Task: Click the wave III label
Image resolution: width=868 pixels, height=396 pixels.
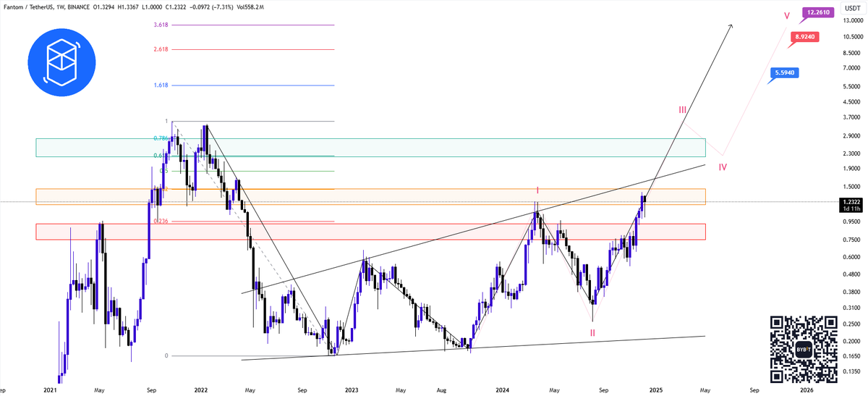Action: (x=683, y=110)
